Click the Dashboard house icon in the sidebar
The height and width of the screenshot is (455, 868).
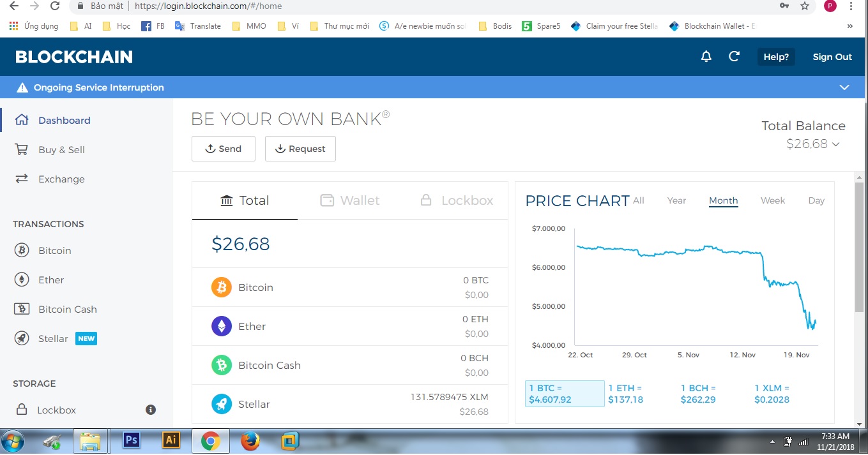point(22,120)
